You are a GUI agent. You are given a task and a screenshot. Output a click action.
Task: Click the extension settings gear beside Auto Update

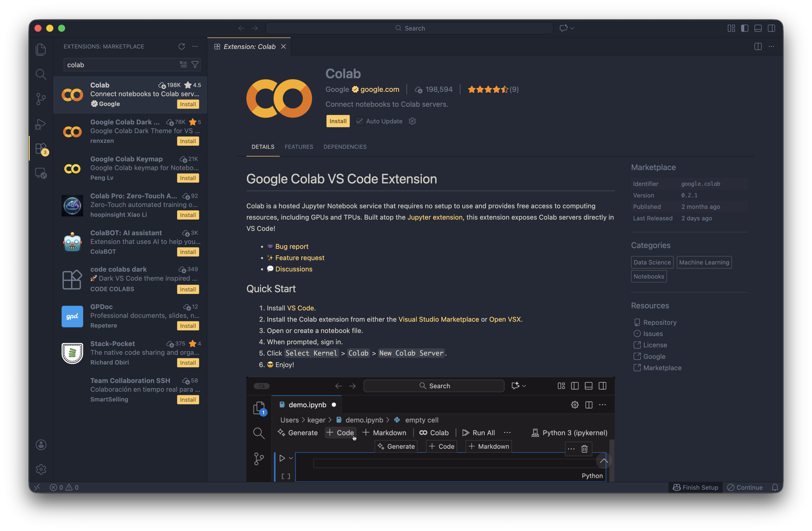coord(412,121)
